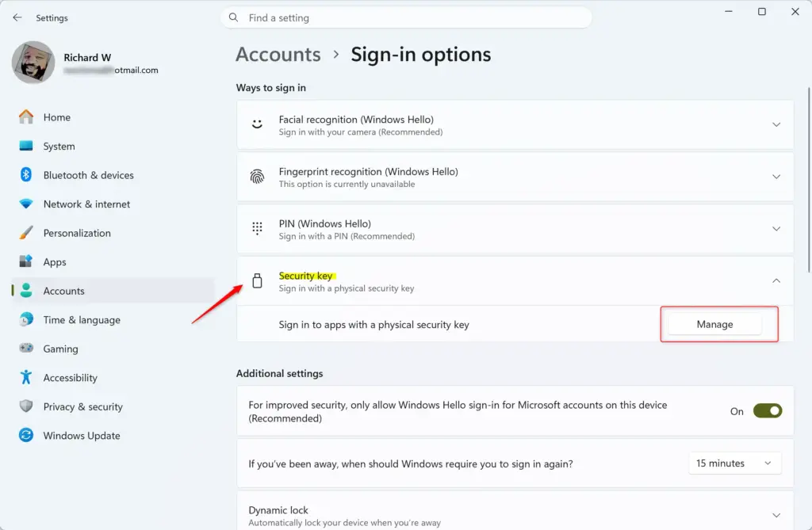Open Accessibility settings
The width and height of the screenshot is (812, 530).
[113, 378]
